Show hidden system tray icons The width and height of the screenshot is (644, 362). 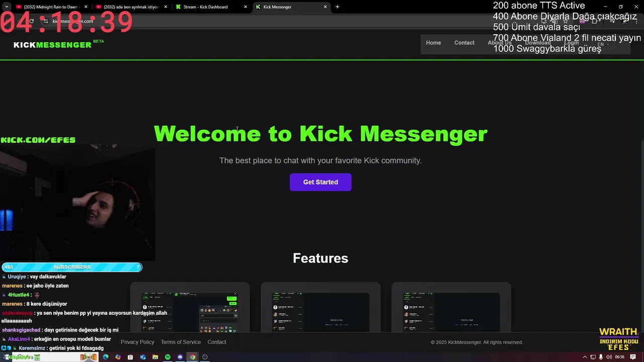pyautogui.click(x=585, y=357)
